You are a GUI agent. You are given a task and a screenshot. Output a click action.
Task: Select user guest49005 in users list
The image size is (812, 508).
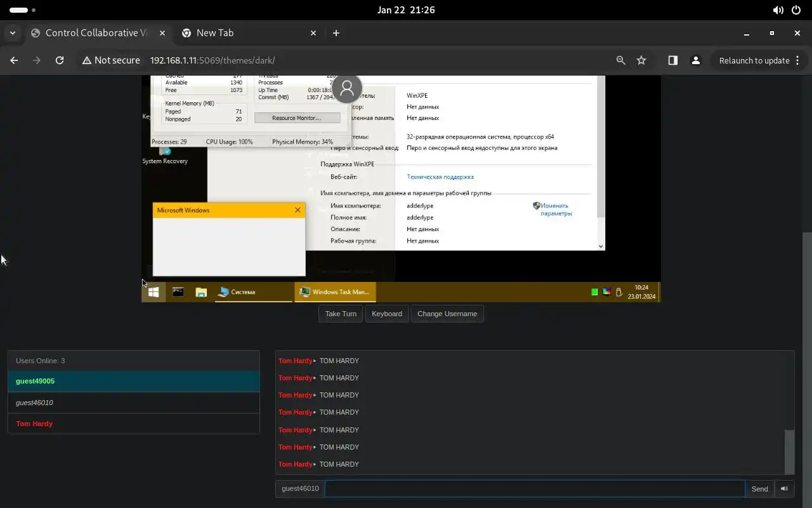[134, 381]
